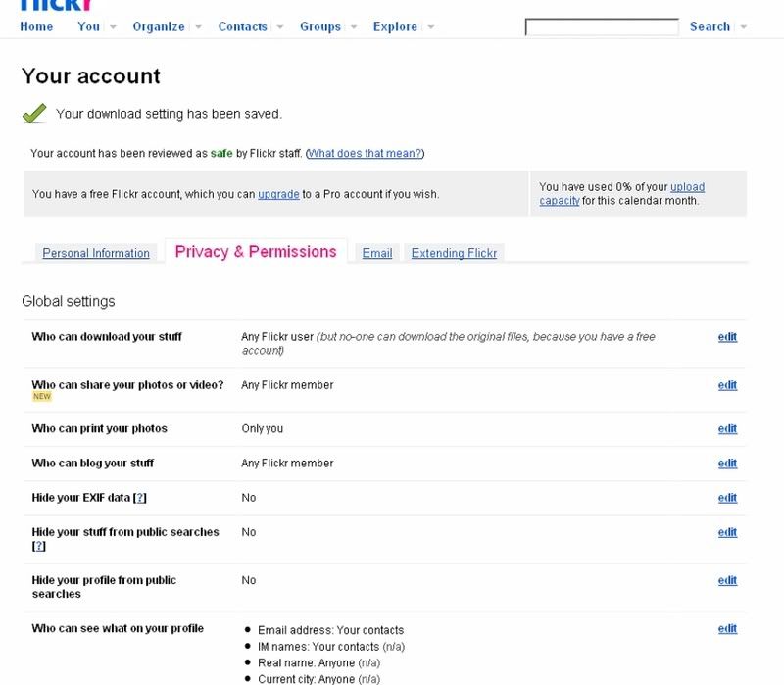
Task: Open the 'What does that mean?' link
Action: pyautogui.click(x=365, y=153)
